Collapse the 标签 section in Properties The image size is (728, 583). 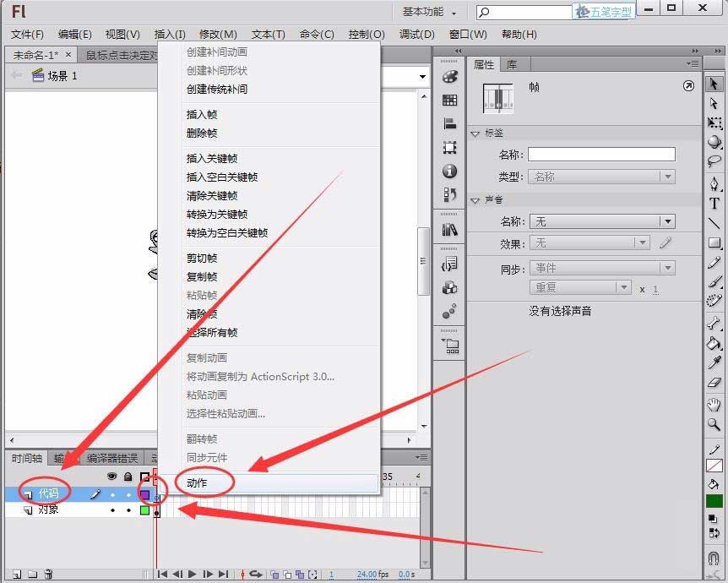coord(475,133)
